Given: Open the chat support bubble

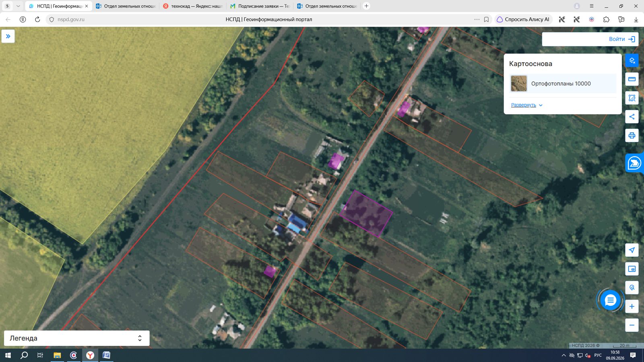Looking at the screenshot, I should click(610, 300).
